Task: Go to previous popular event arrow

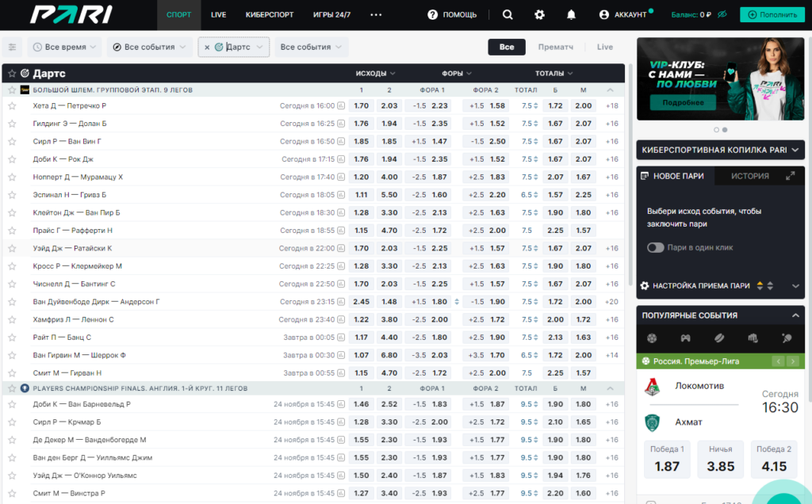Action: click(779, 361)
